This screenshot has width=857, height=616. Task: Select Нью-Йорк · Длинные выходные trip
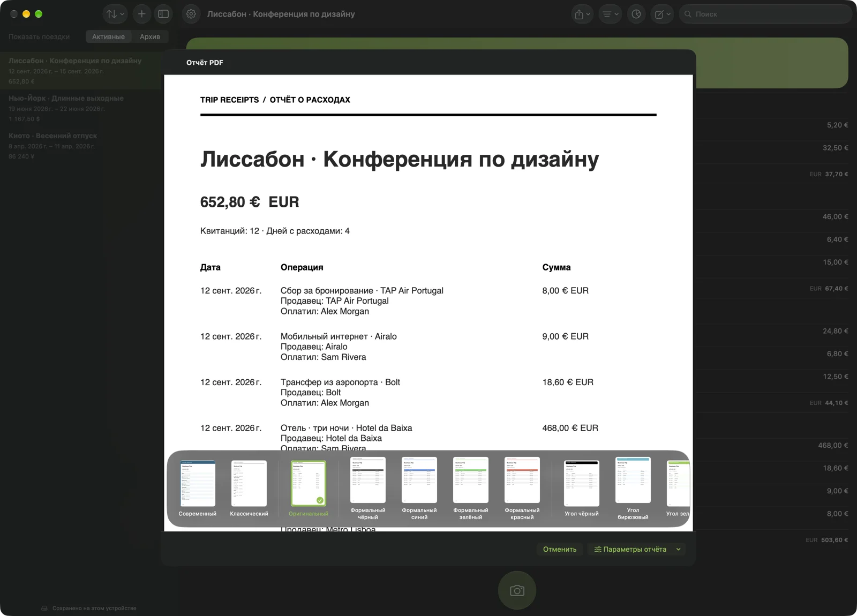pos(80,108)
